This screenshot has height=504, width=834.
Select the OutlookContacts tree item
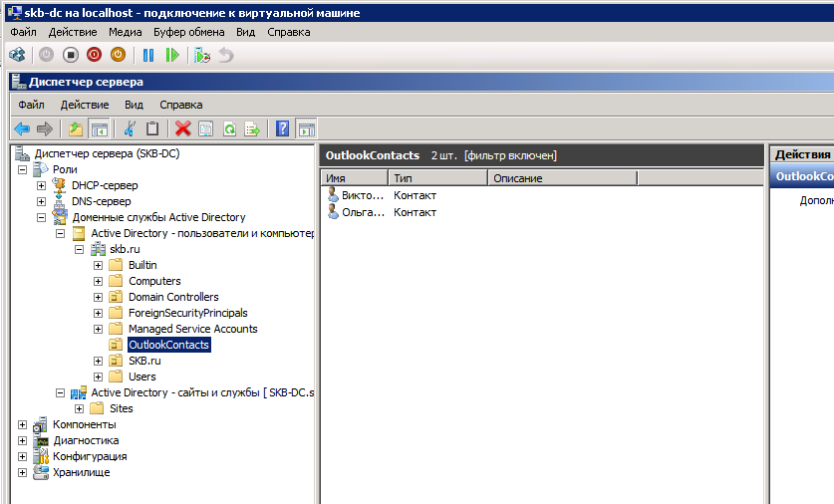coord(169,345)
